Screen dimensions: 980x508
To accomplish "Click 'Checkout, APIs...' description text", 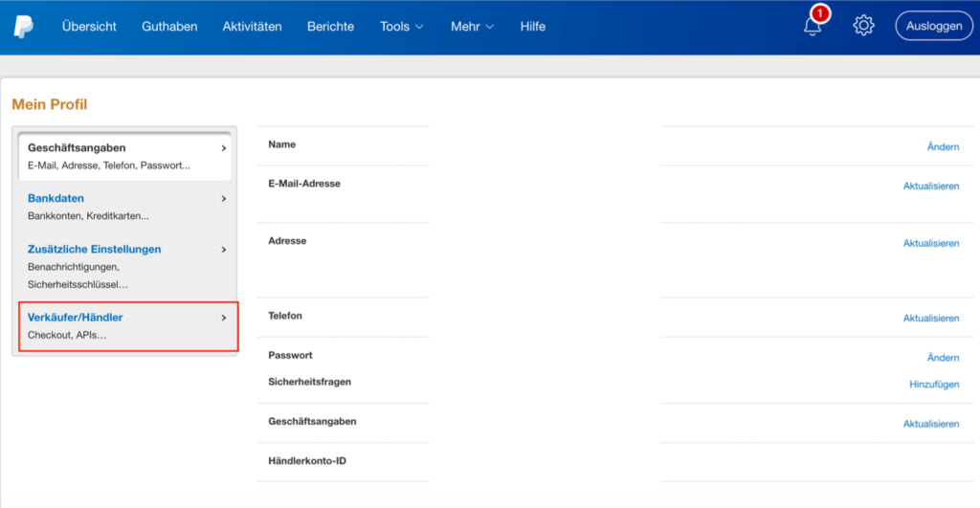I will pos(67,335).
